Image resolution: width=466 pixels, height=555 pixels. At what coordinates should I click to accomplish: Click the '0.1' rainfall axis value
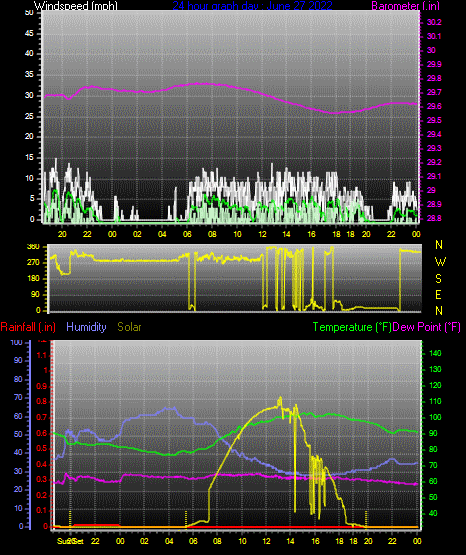tap(41, 510)
